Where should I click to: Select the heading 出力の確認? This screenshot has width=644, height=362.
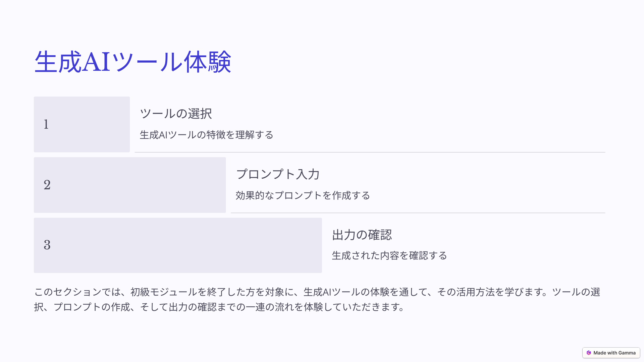coord(362,235)
